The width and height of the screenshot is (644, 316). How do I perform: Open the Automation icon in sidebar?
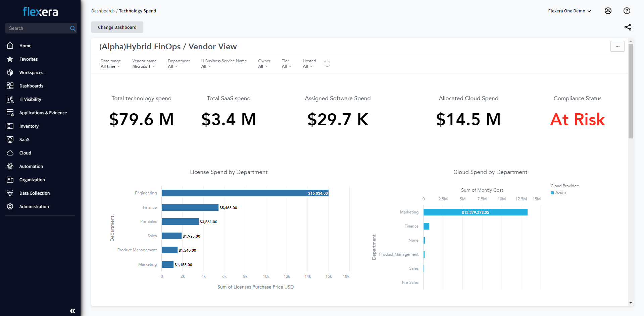[10, 166]
